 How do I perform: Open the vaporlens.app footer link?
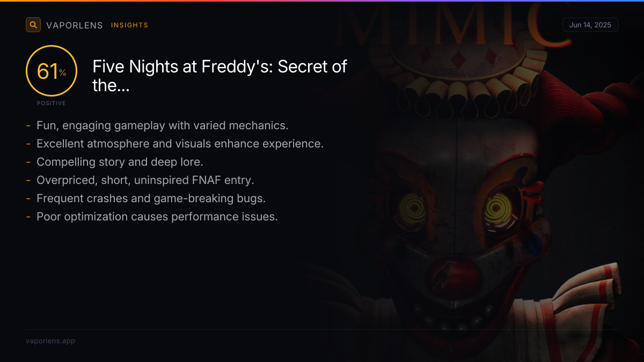click(50, 341)
